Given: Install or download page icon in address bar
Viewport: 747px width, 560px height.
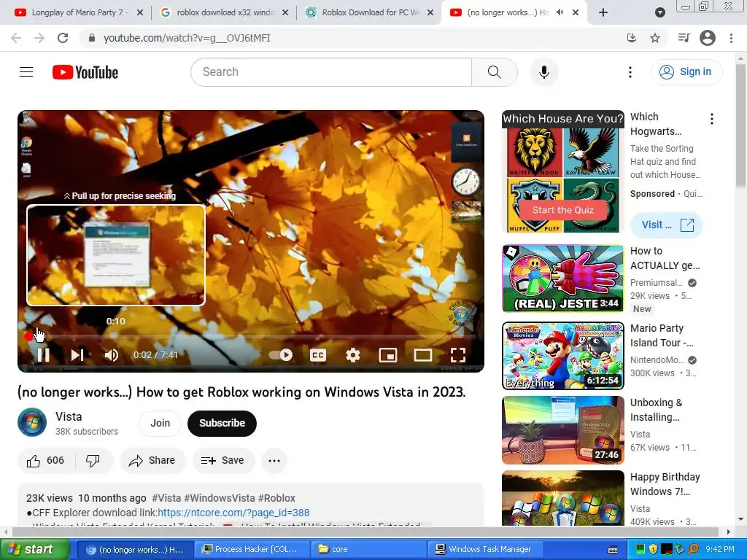Looking at the screenshot, I should [x=632, y=38].
